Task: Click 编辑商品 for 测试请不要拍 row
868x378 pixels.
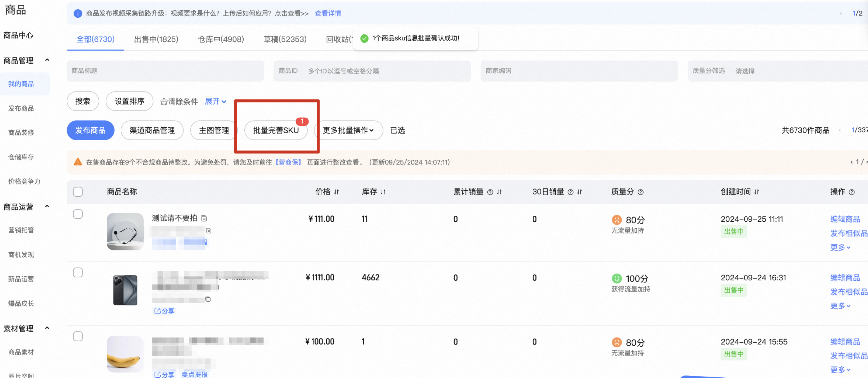Action: click(845, 219)
